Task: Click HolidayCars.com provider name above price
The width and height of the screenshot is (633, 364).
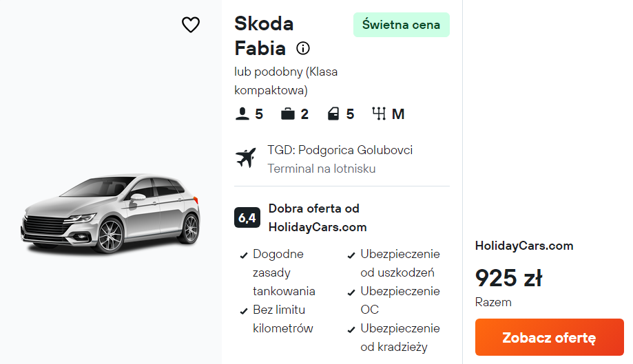Action: click(523, 246)
